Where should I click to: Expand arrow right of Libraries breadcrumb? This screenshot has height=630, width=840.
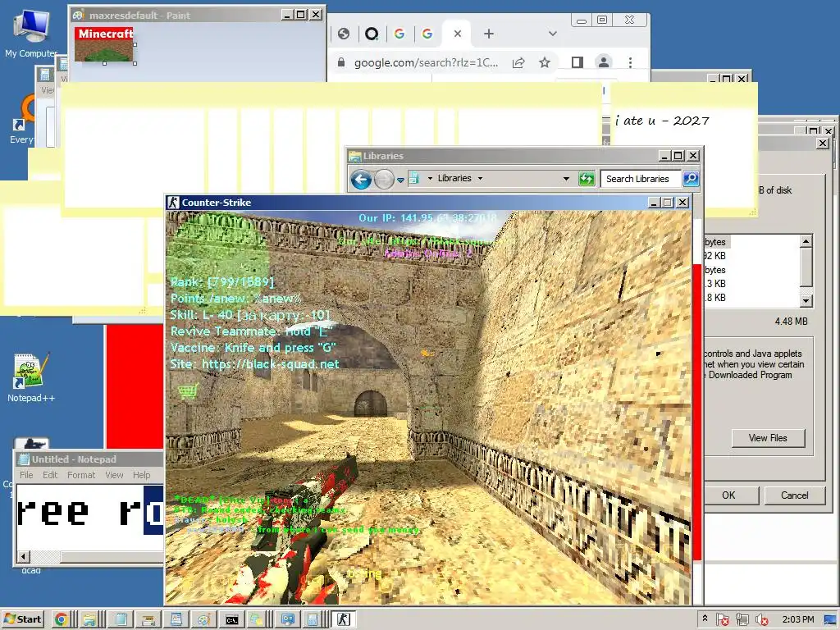[480, 178]
